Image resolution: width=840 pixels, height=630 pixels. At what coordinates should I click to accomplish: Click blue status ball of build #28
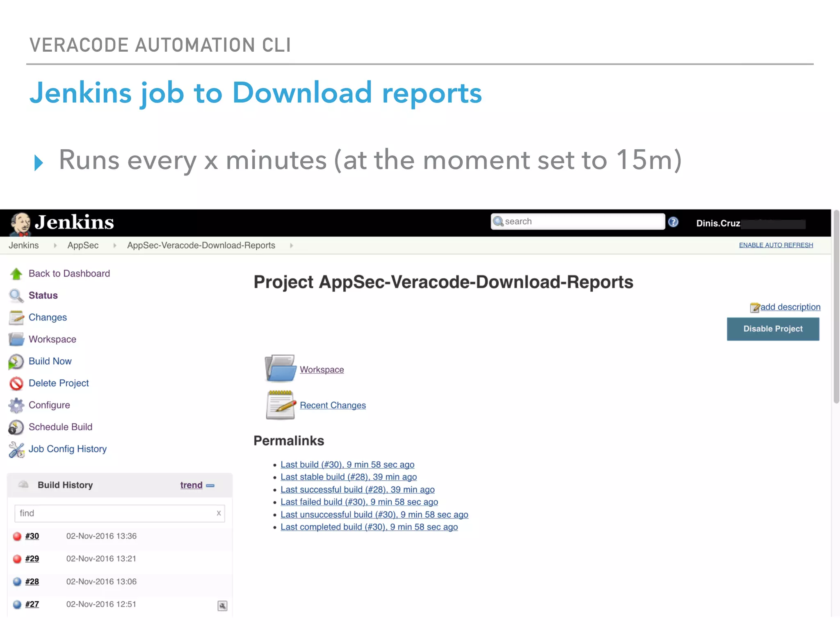17,582
